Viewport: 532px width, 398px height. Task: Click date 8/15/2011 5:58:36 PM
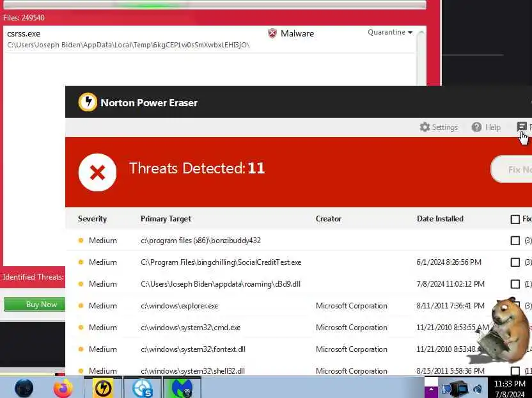450,371
